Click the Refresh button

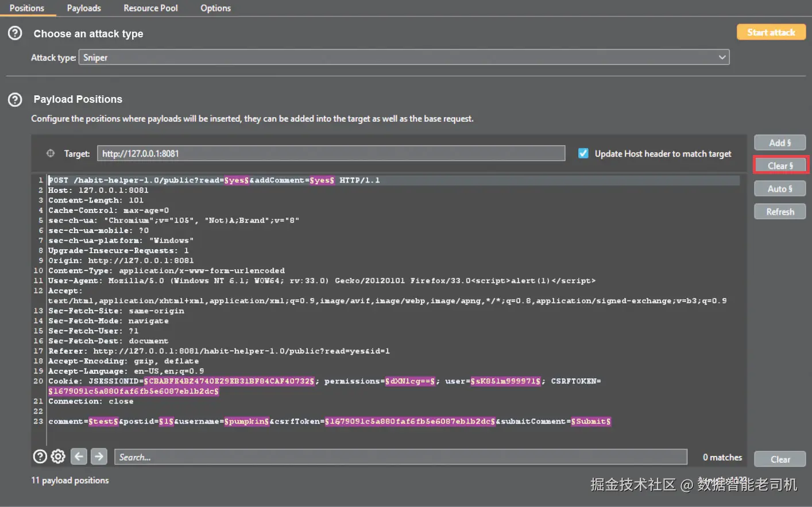click(x=780, y=212)
